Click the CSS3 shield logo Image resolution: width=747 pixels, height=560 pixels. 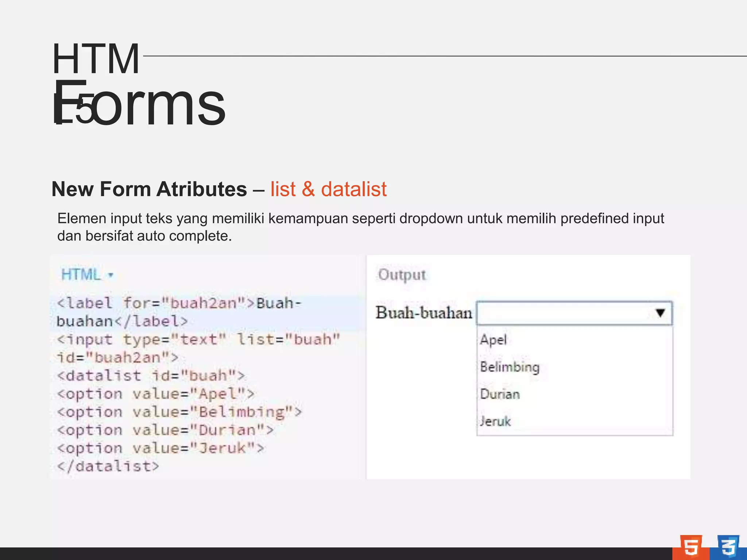[728, 547]
